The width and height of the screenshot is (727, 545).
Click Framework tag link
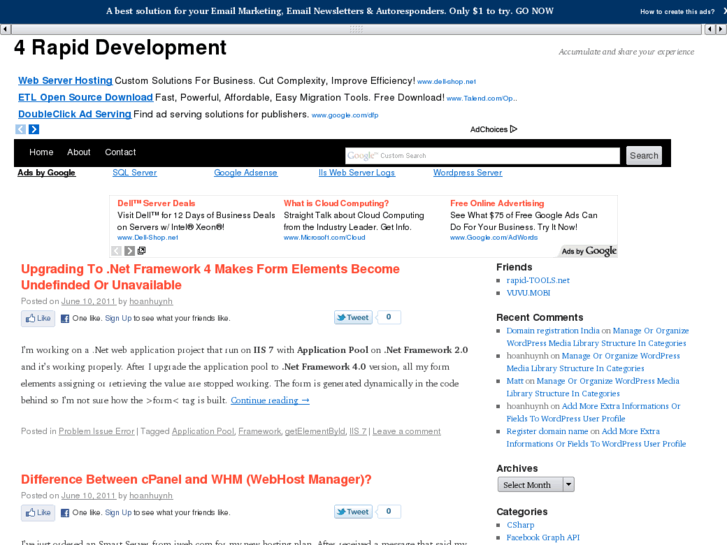pyautogui.click(x=260, y=431)
